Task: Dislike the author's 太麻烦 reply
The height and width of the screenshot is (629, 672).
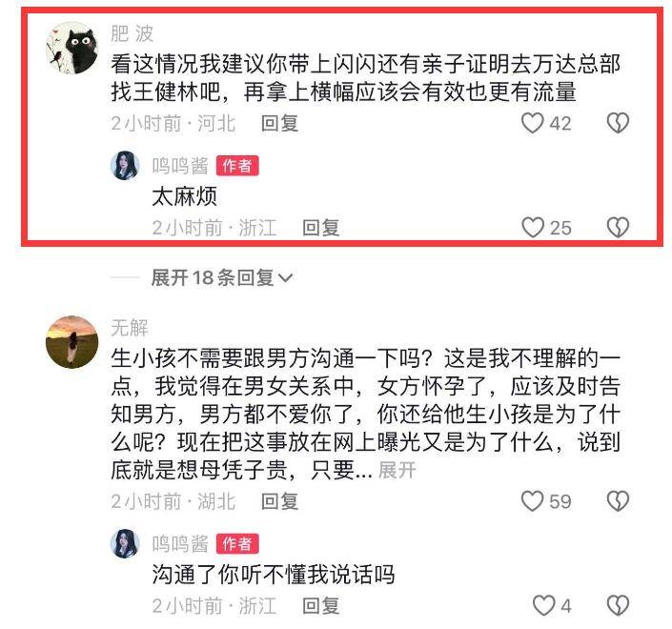Action: point(618,227)
